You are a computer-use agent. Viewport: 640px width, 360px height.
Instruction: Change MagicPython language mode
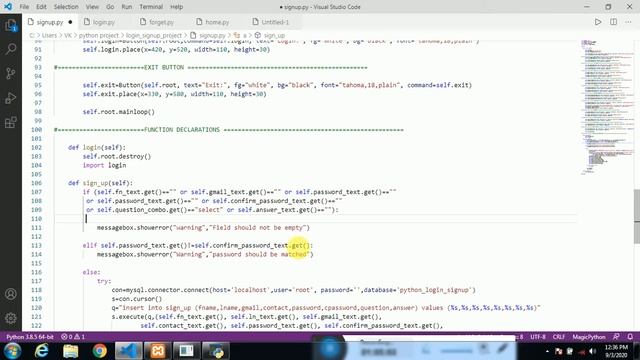[589, 337]
